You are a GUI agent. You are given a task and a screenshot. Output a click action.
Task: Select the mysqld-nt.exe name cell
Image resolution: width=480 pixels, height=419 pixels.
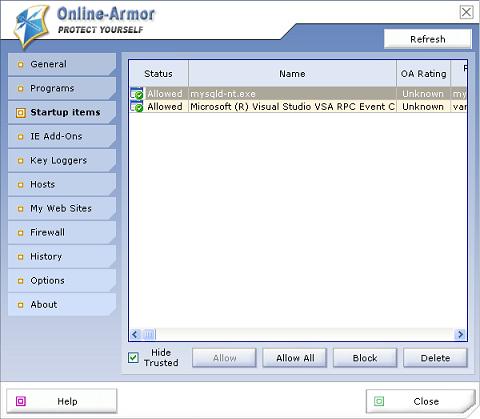[x=292, y=94]
